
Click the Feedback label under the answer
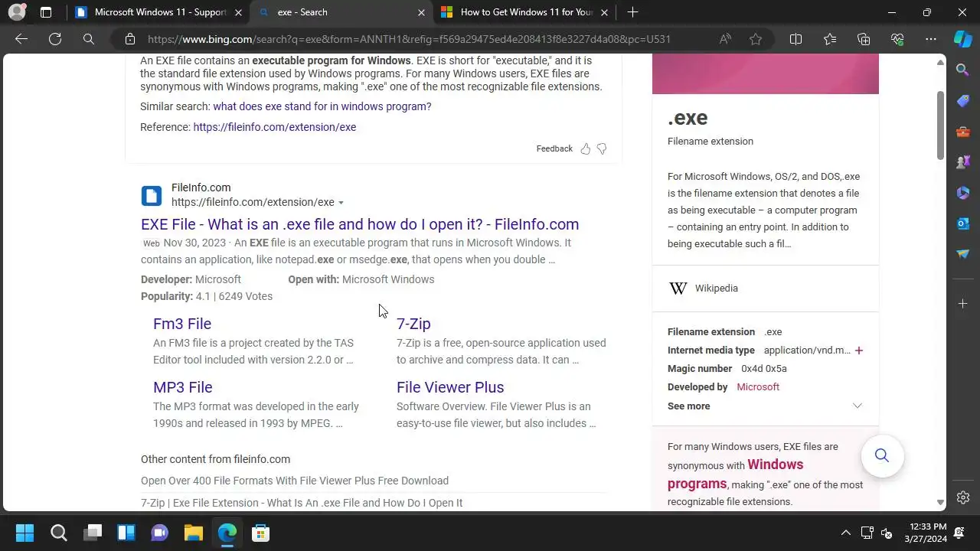point(554,148)
